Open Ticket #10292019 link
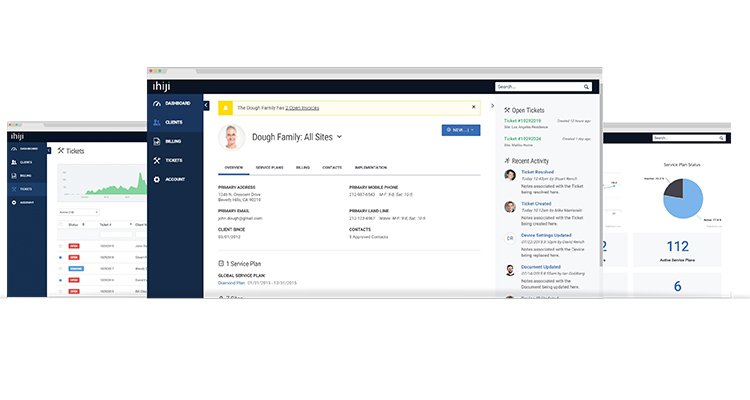 522,121
